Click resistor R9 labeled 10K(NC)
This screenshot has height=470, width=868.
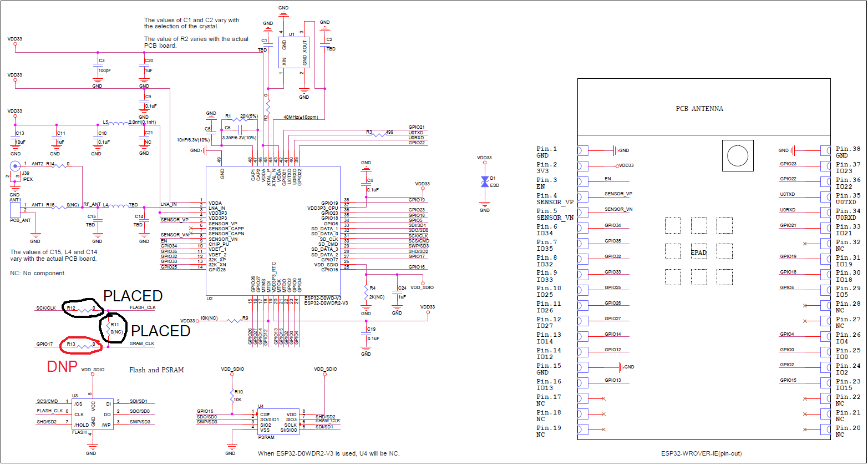pos(235,320)
